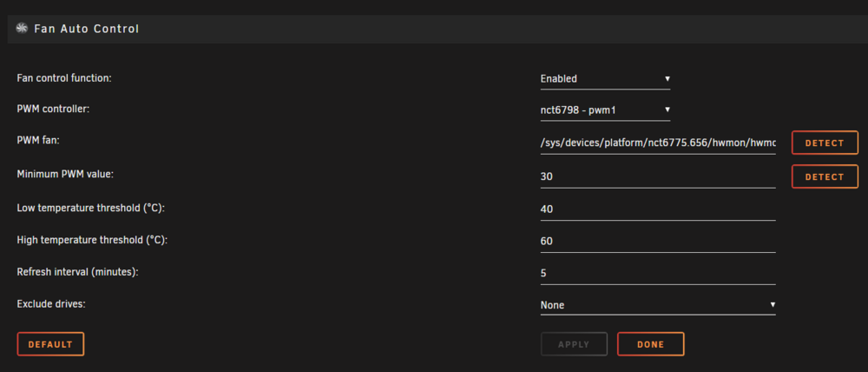
Task: Click the 'High temperature threshold (°C):' label
Action: pyautogui.click(x=93, y=240)
